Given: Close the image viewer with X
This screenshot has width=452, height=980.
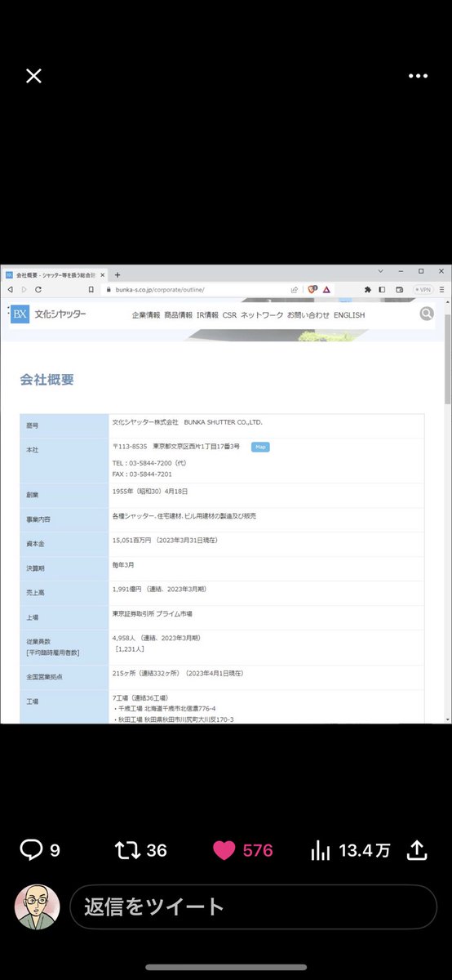Looking at the screenshot, I should (33, 76).
